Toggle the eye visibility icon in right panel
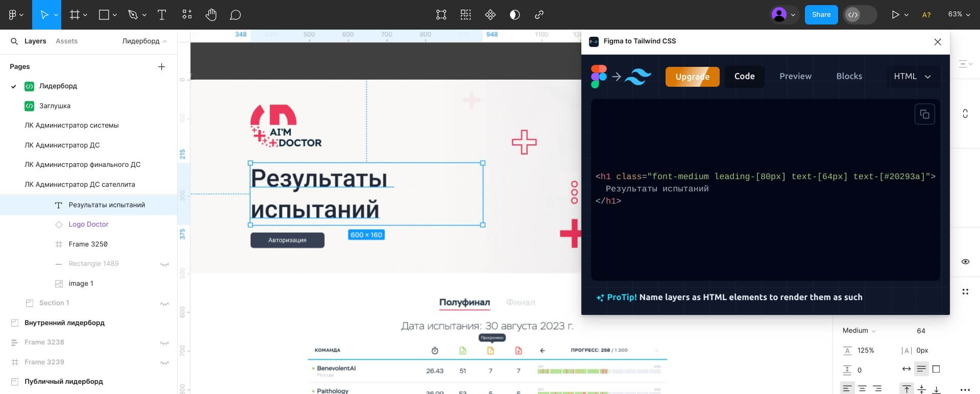 (x=965, y=261)
